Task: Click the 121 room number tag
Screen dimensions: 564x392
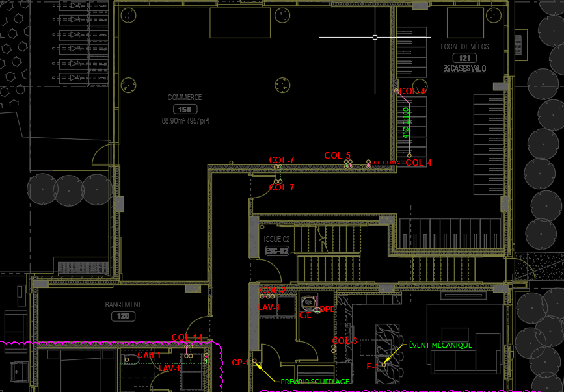Action: [x=464, y=58]
